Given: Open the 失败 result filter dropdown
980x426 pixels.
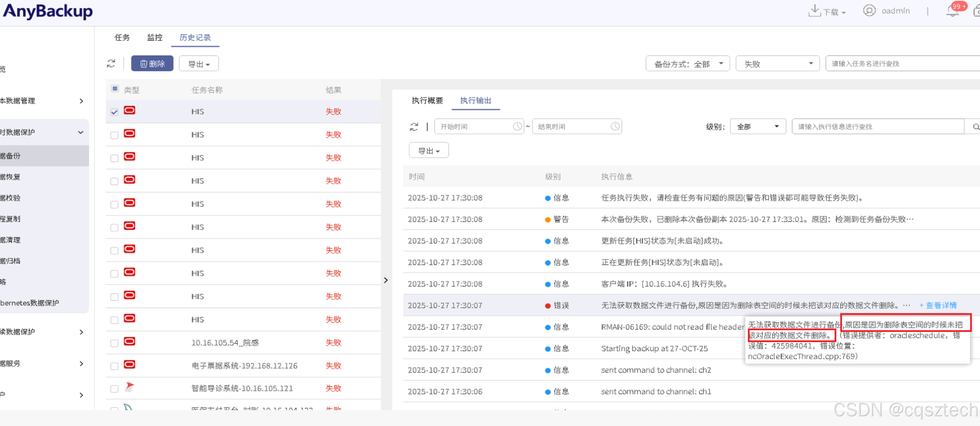Looking at the screenshot, I should (778, 64).
